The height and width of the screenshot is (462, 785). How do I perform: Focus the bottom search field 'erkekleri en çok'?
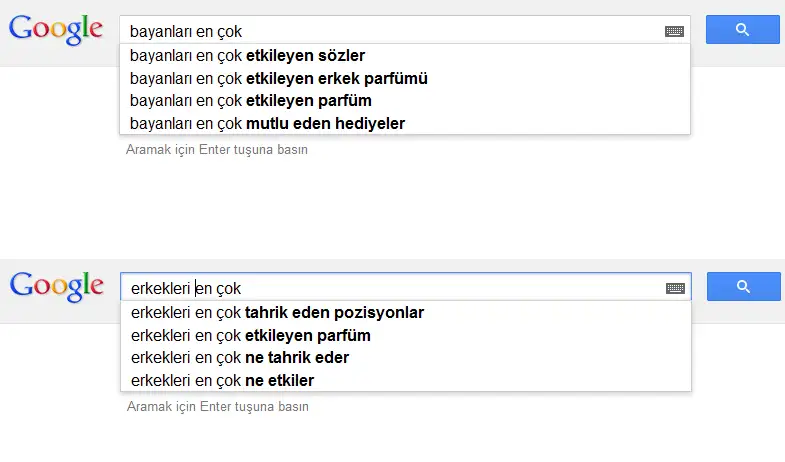391,287
